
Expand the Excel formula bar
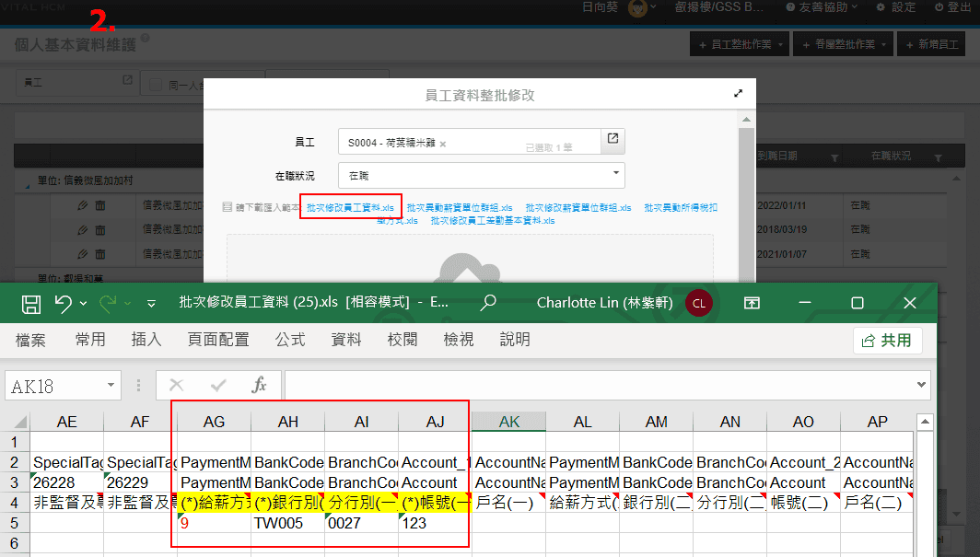923,385
